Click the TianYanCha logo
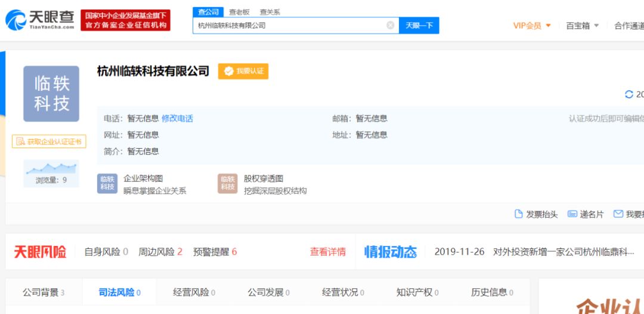Screen dimensions: 644x314 tap(40, 20)
